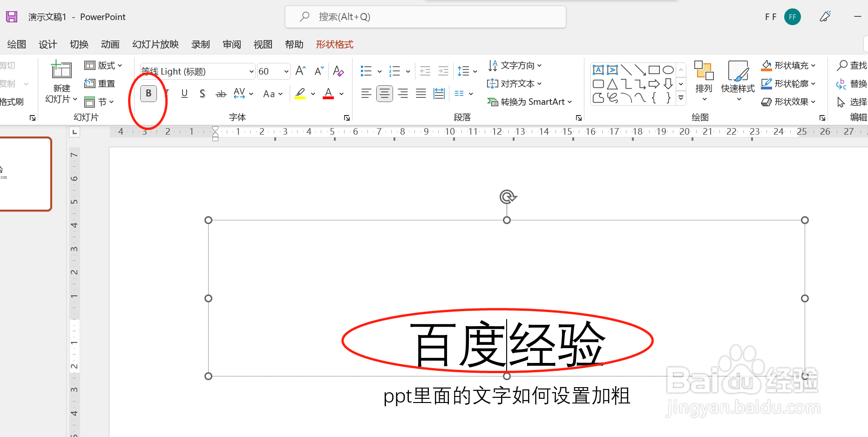Select the text box shape
The image size is (868, 437).
(598, 70)
